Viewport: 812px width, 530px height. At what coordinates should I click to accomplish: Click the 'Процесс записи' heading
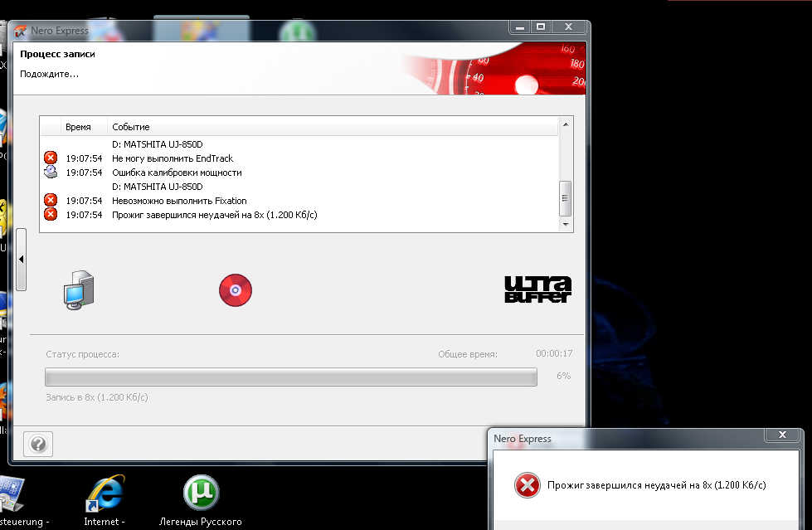coord(57,54)
